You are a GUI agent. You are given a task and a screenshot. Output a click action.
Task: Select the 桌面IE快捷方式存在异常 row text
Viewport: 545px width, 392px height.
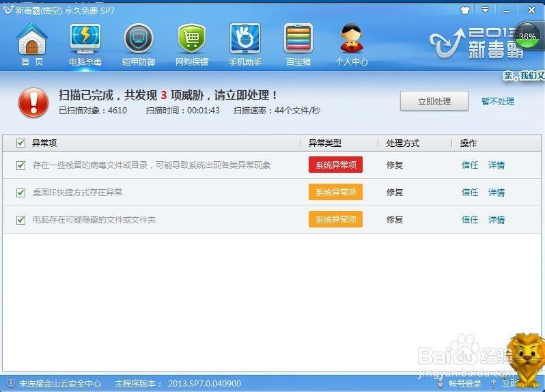coord(77,192)
